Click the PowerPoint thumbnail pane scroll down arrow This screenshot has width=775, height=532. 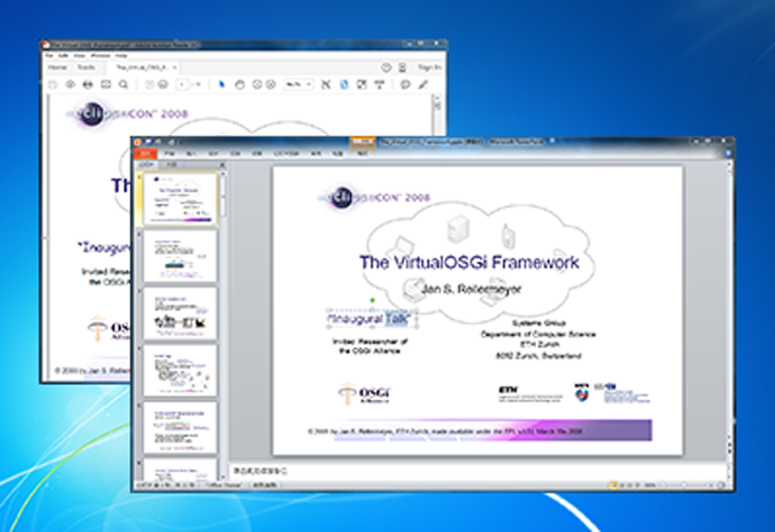tap(223, 477)
